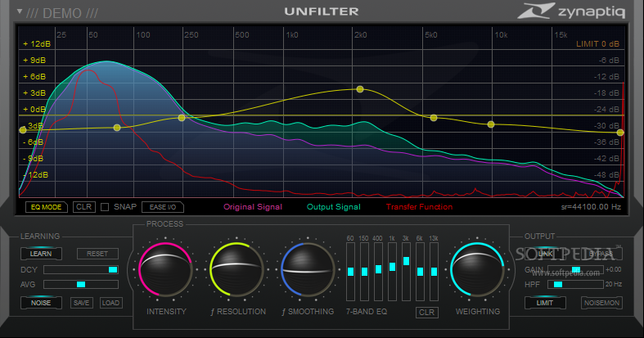This screenshot has height=338, width=644.
Task: Toggle the Transfer Function display label
Action: tap(419, 207)
